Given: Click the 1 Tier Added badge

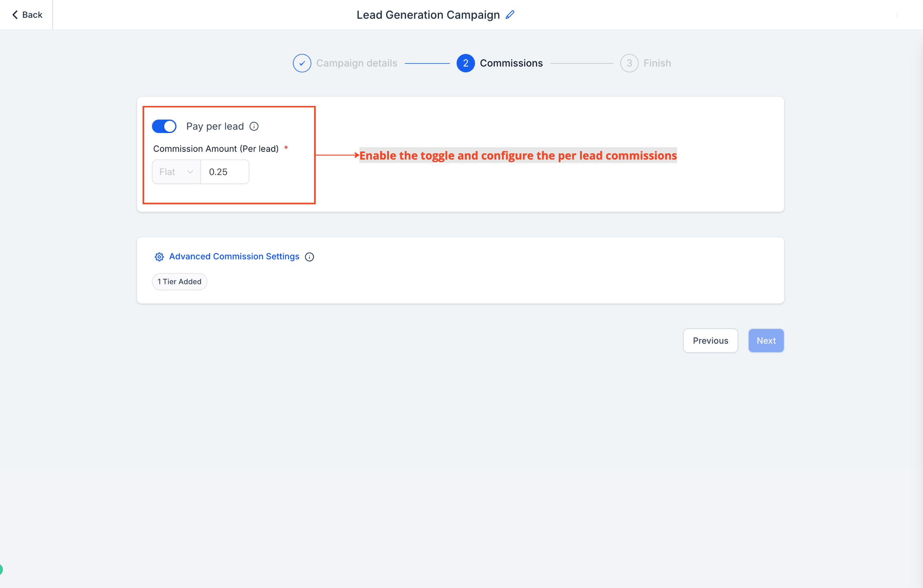Looking at the screenshot, I should (179, 282).
